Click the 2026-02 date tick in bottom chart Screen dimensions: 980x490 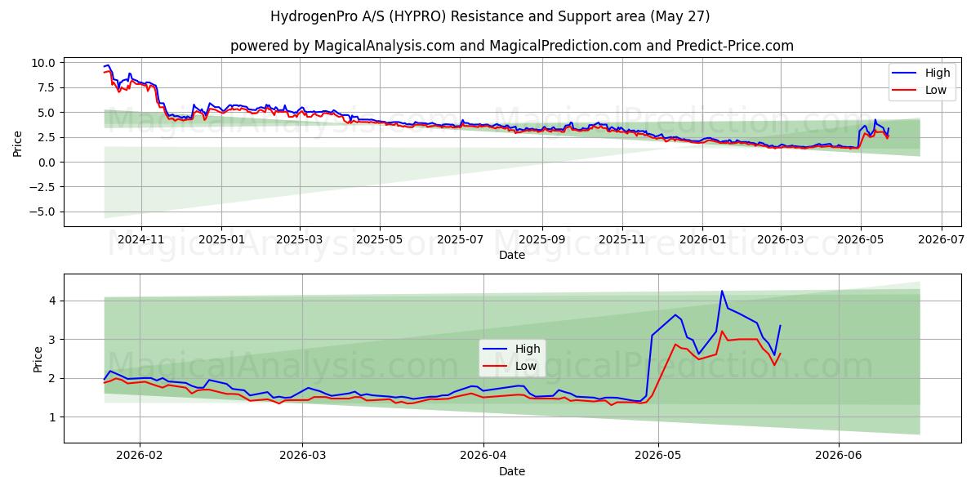click(x=140, y=457)
